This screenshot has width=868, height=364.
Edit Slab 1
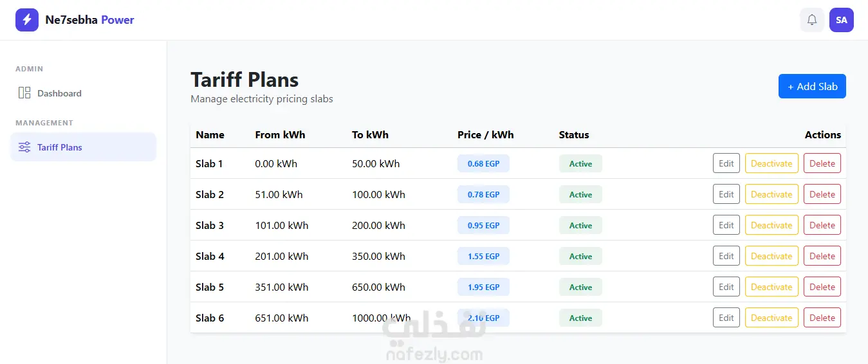click(726, 163)
